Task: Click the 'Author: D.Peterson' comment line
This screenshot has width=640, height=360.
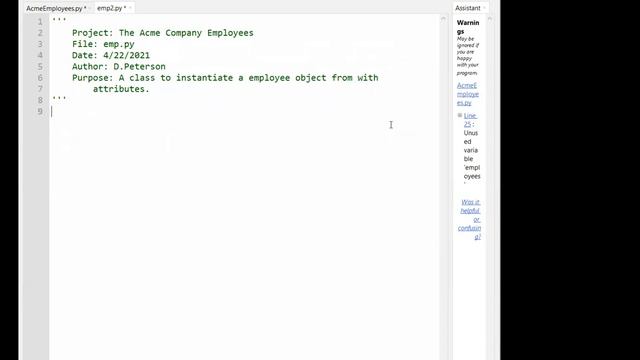Action: pyautogui.click(x=119, y=67)
